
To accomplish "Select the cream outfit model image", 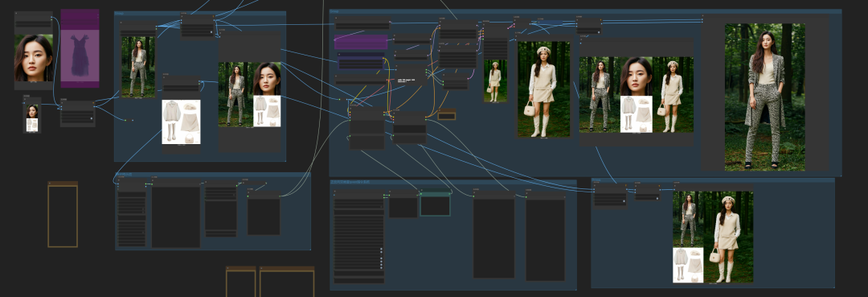I will [543, 89].
